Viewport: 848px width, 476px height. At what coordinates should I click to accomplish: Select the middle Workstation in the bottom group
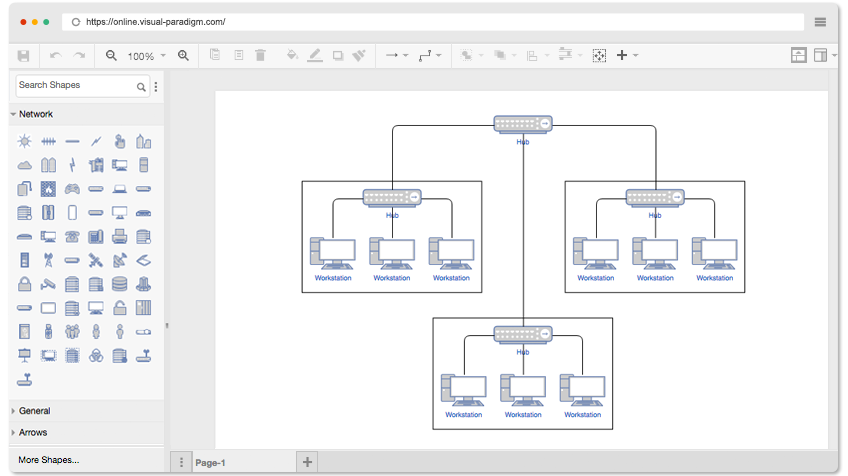pyautogui.click(x=523, y=390)
